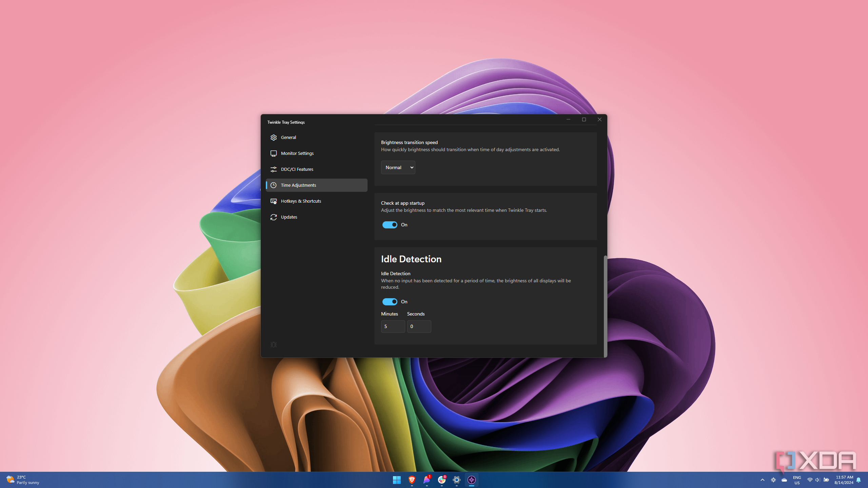Image resolution: width=868 pixels, height=488 pixels.
Task: Maximize the Twinkle Tray Settings window
Action: click(584, 119)
